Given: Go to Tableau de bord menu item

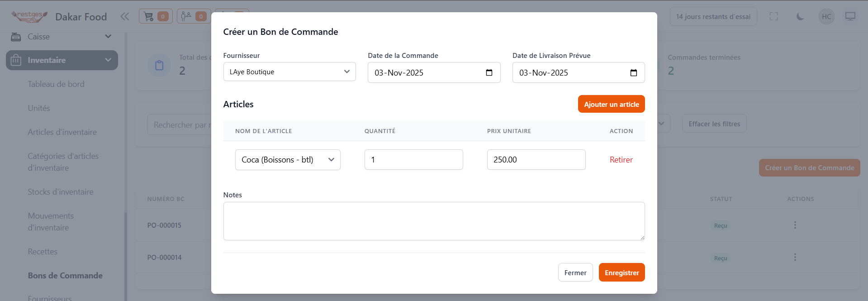Looking at the screenshot, I should (56, 84).
